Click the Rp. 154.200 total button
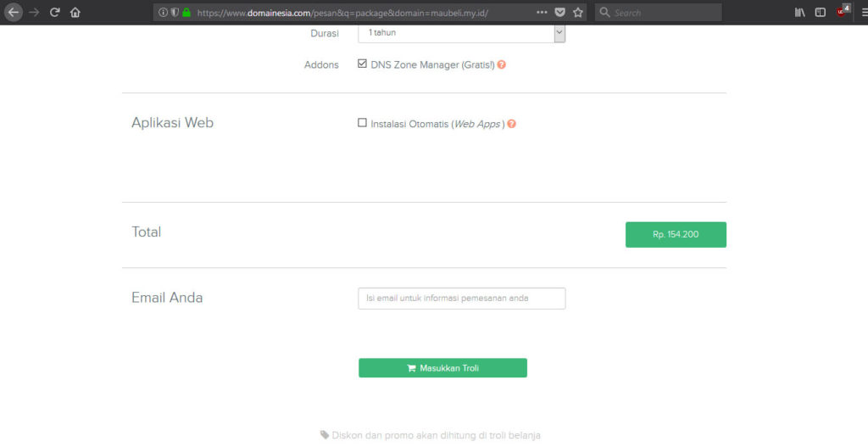The image size is (868, 447). click(x=676, y=234)
